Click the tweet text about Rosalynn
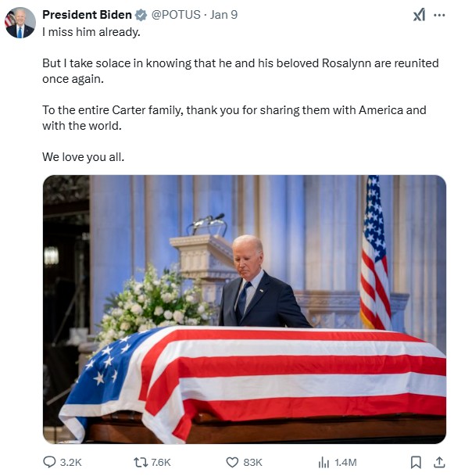454x476 pixels. 241,70
